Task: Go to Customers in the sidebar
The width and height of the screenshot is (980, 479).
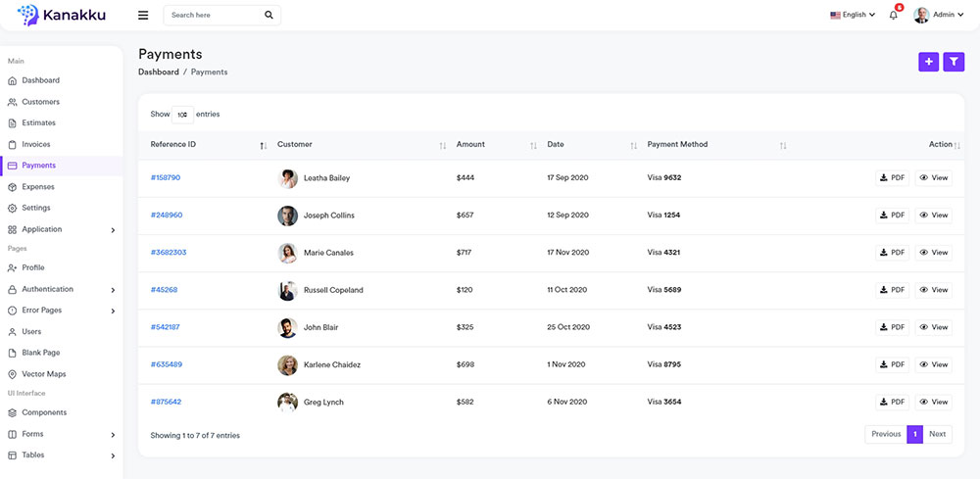Action: (40, 102)
